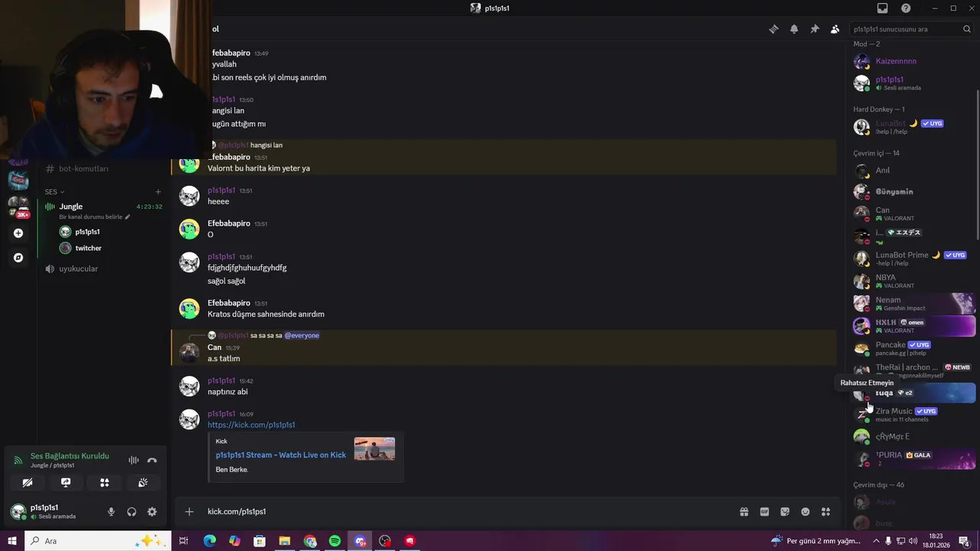Open the https://kick.com/p1s1p1s1 link
The width and height of the screenshot is (980, 551).
pyautogui.click(x=251, y=425)
